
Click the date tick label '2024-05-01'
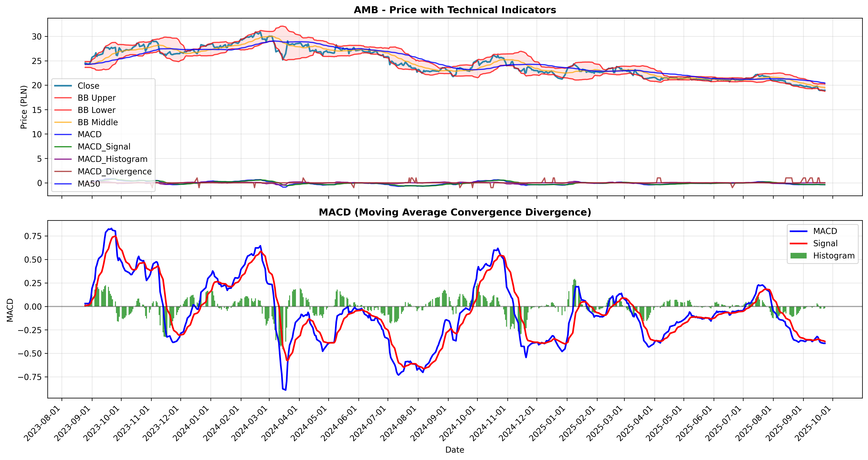pyautogui.click(x=309, y=423)
